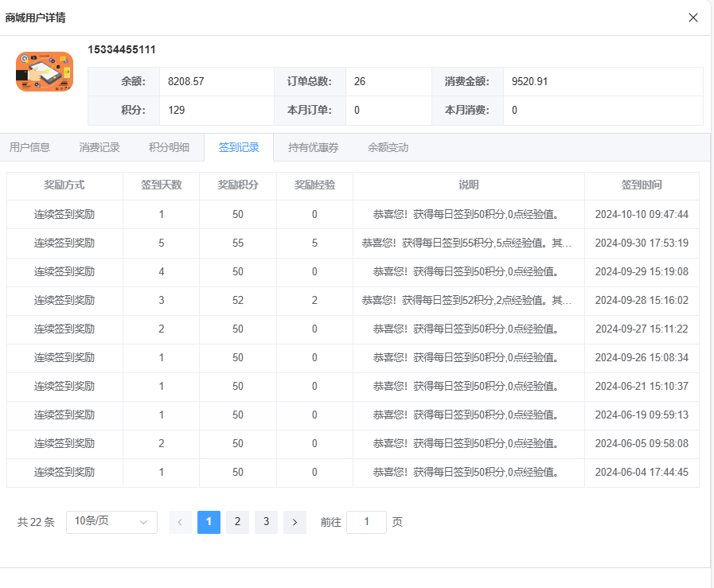Select page 1 in pagination
The height and width of the screenshot is (588, 714).
[x=209, y=522]
